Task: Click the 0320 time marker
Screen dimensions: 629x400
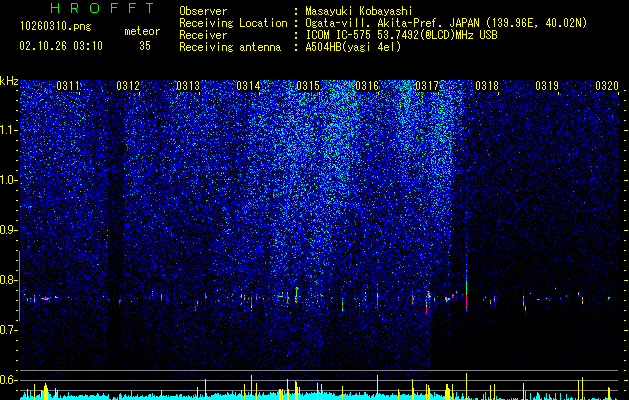Action: click(607, 86)
